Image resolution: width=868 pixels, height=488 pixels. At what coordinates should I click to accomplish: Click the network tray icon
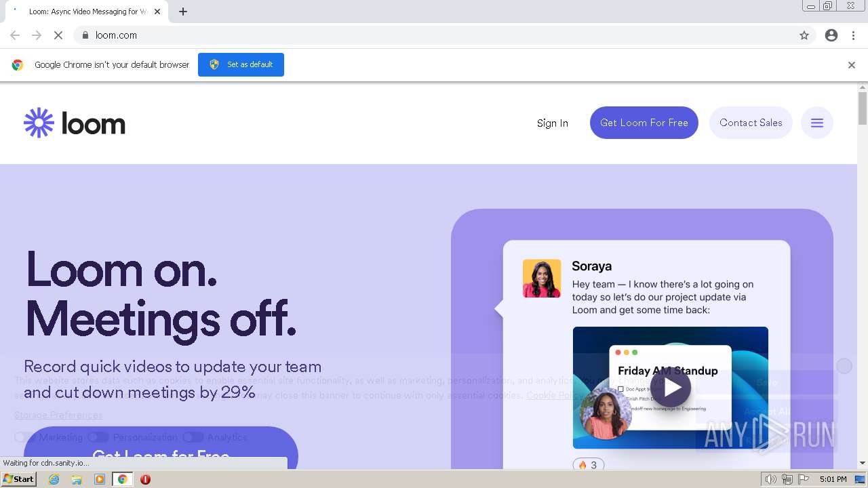click(787, 479)
